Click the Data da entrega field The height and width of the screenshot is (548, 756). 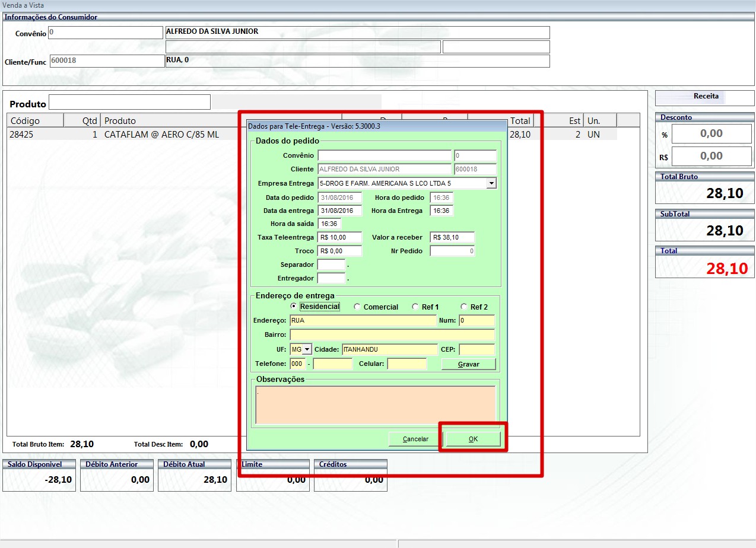(339, 211)
